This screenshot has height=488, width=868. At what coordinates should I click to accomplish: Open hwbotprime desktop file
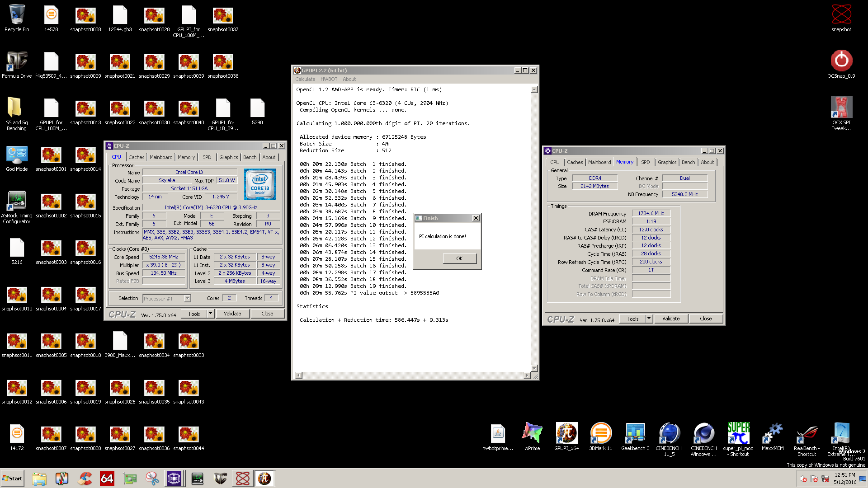(x=498, y=437)
